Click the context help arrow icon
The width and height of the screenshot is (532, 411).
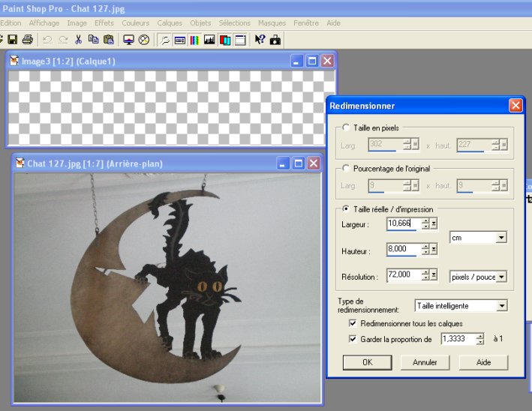260,40
